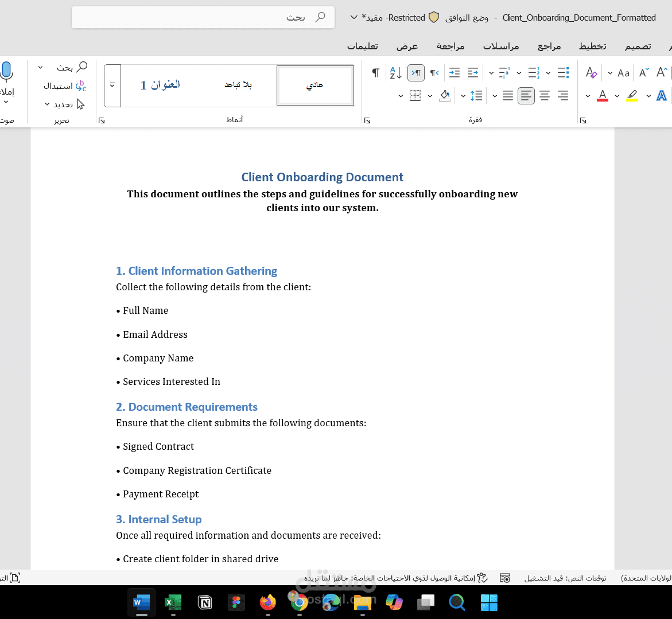This screenshot has width=672, height=619.
Task: Click the A-Z sort icon
Action: click(x=395, y=73)
